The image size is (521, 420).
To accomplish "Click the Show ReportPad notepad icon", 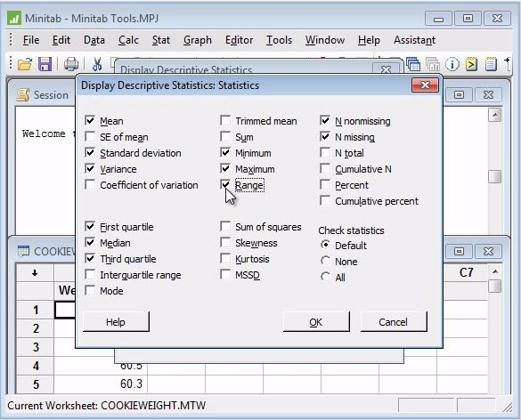I will pyautogui.click(x=491, y=64).
